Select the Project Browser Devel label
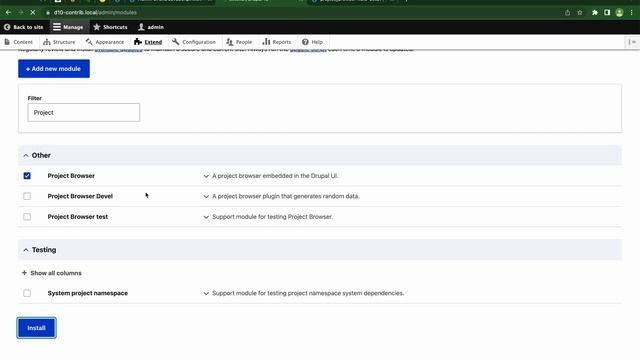Image resolution: width=640 pixels, height=360 pixels. point(80,196)
